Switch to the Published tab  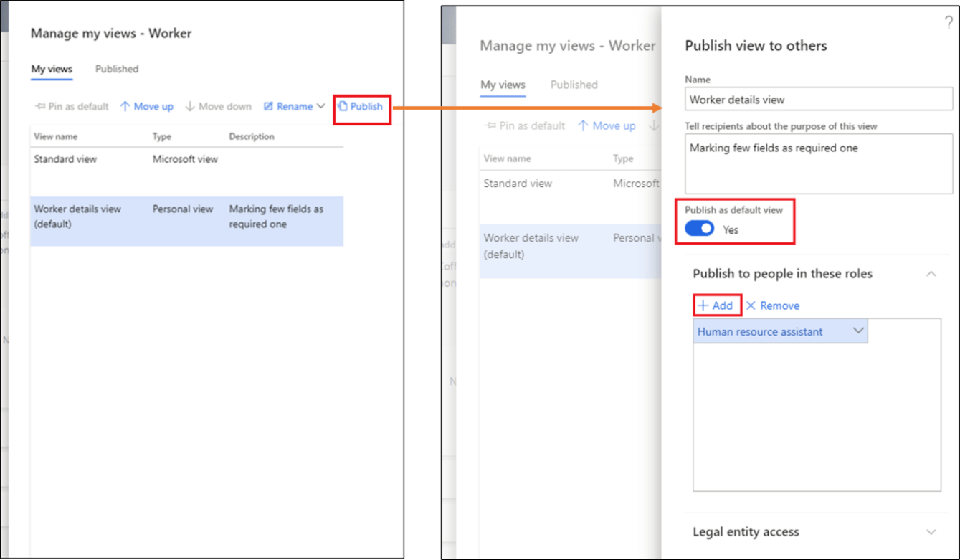[x=116, y=69]
